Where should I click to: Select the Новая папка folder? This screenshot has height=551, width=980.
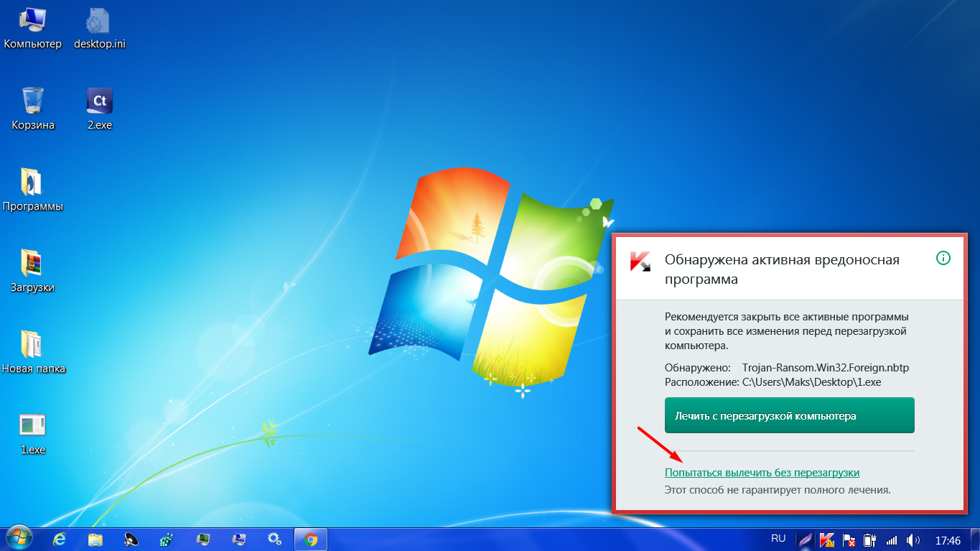point(32,353)
